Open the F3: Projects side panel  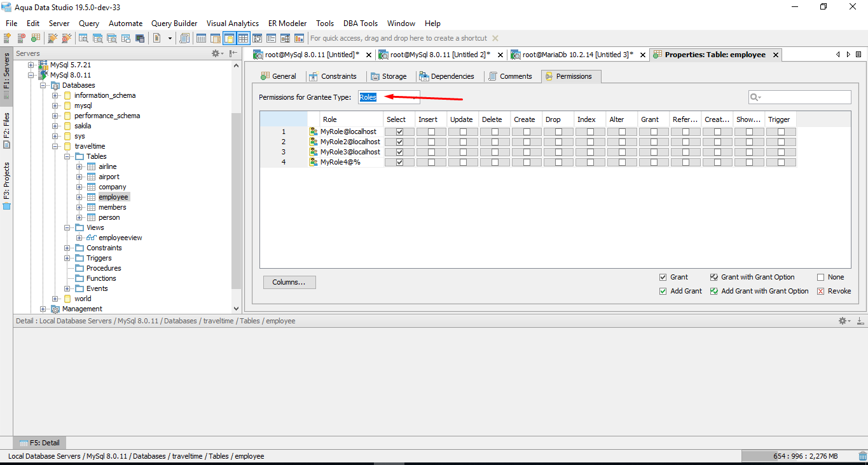[6, 185]
